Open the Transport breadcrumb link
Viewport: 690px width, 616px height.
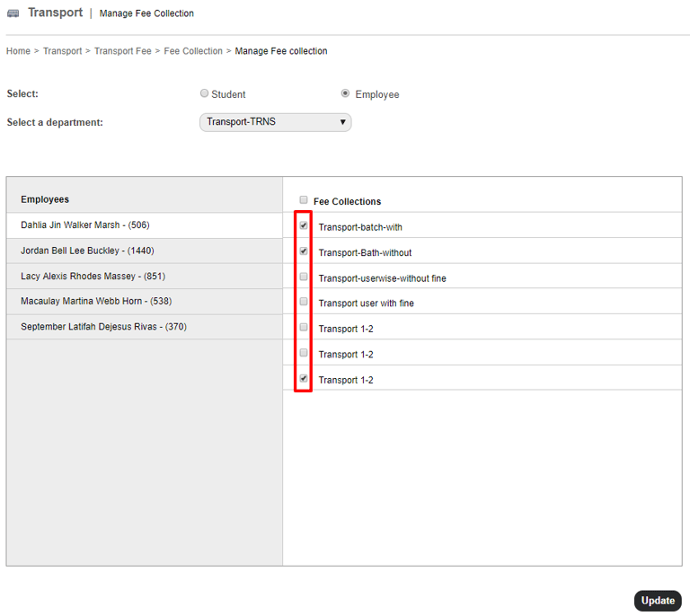point(62,51)
